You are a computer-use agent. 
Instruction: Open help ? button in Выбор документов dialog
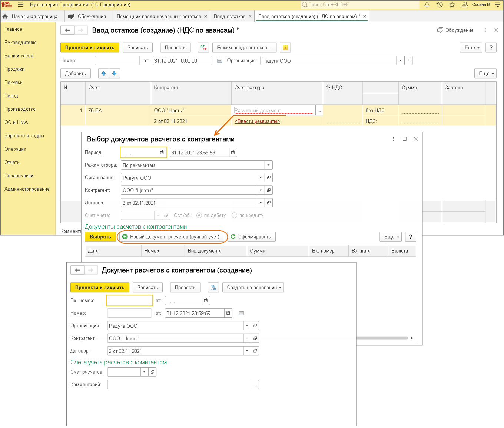[x=411, y=237]
